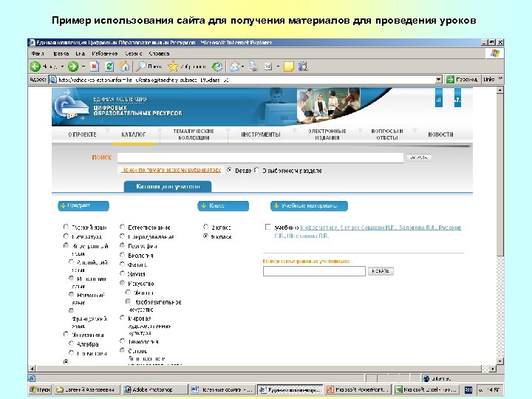
Task: Click the Print icon in the toolbar
Action: [253, 66]
